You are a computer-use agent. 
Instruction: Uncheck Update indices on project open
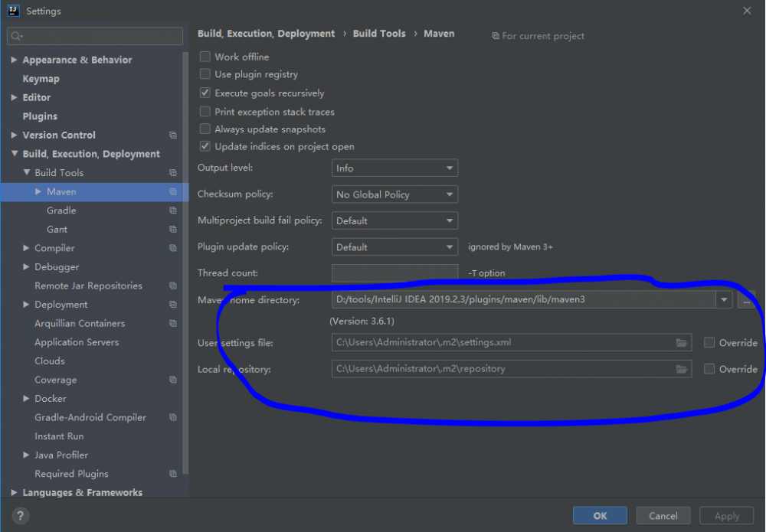tap(205, 146)
